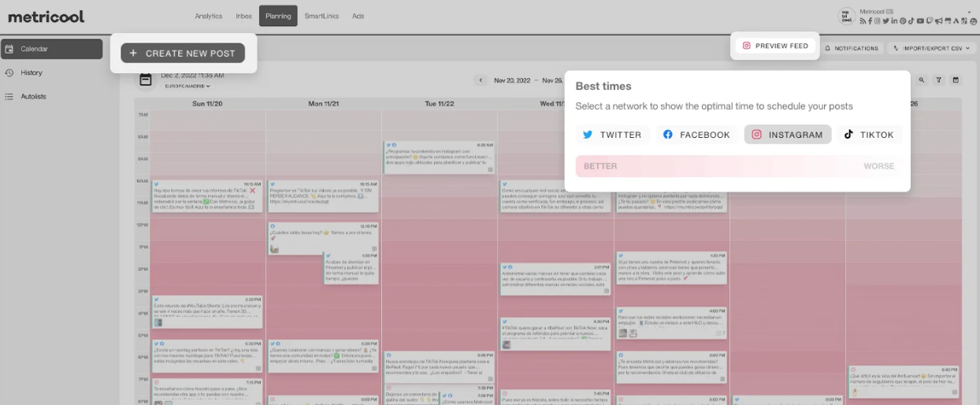The width and height of the screenshot is (980, 405).
Task: Click the Twitter bird icon under Metricool ES
Action: point(885,20)
